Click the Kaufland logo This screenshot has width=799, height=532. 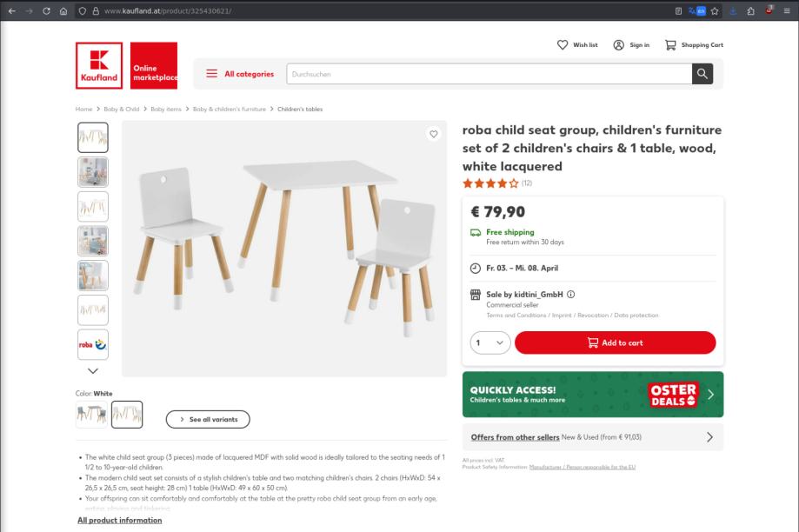tap(99, 66)
